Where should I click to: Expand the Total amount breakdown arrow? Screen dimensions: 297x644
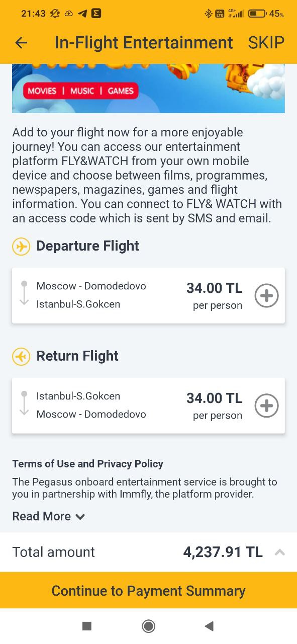pyautogui.click(x=280, y=552)
